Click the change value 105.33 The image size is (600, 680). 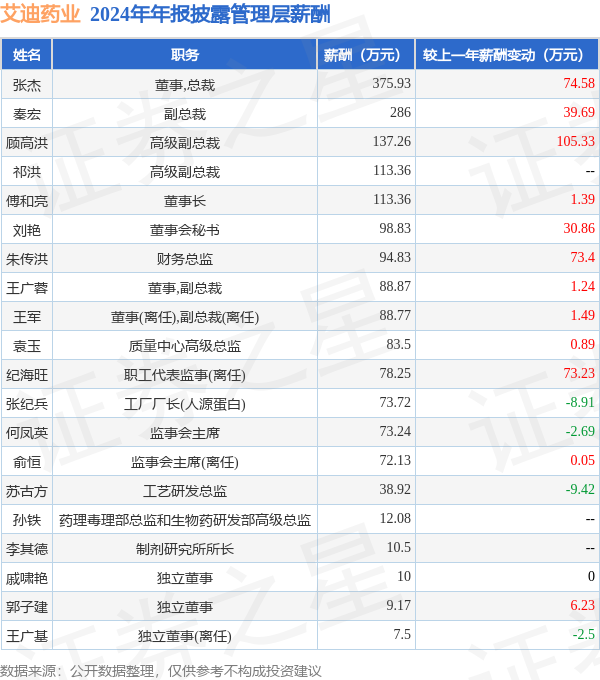(576, 141)
